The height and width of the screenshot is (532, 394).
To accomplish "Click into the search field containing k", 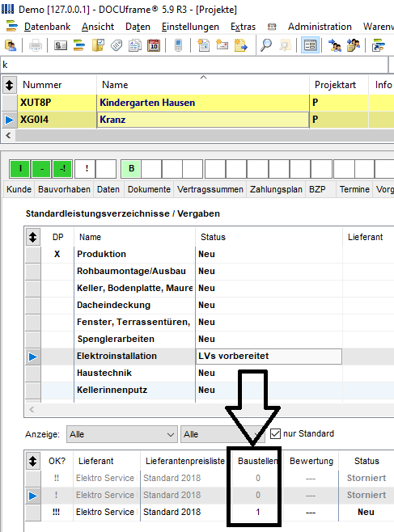I will click(194, 65).
